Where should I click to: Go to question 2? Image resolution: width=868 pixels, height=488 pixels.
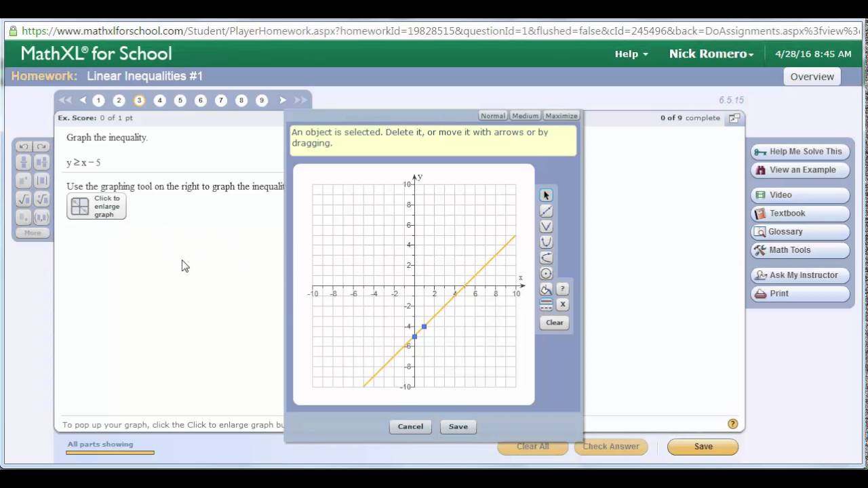pyautogui.click(x=119, y=100)
